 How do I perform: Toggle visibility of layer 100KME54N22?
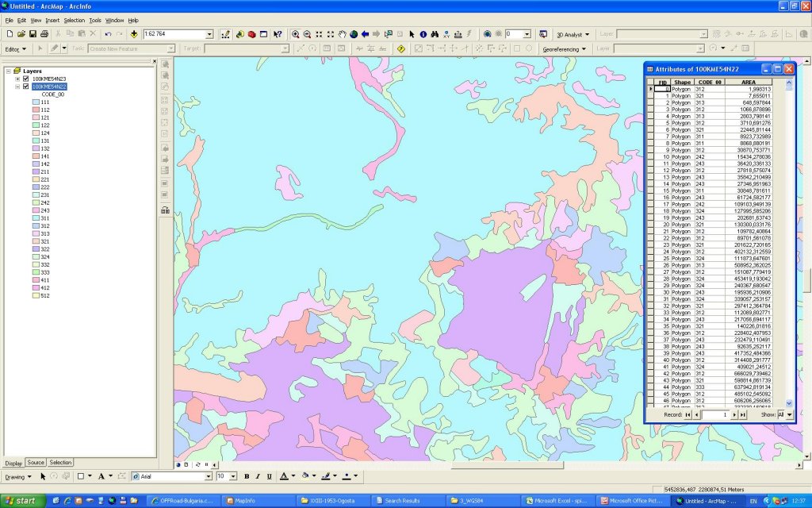pos(26,87)
